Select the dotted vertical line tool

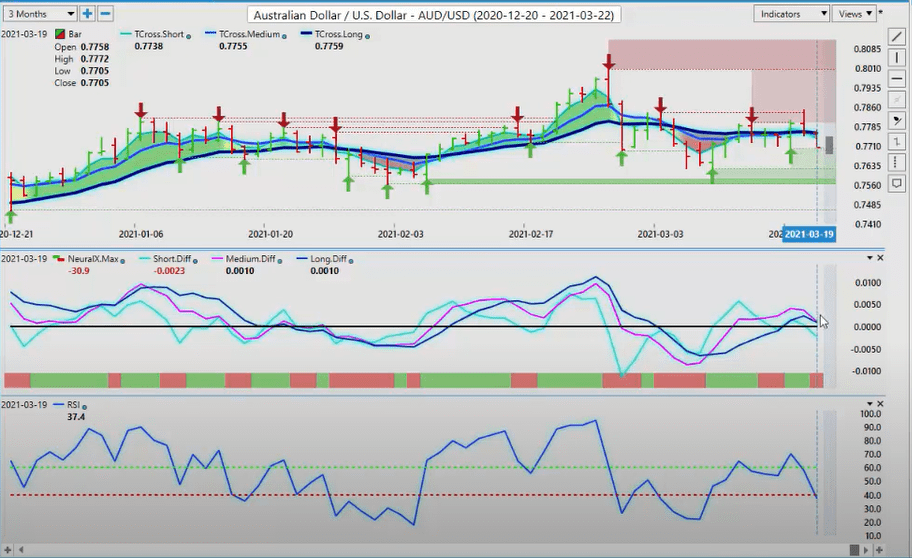pyautogui.click(x=897, y=162)
